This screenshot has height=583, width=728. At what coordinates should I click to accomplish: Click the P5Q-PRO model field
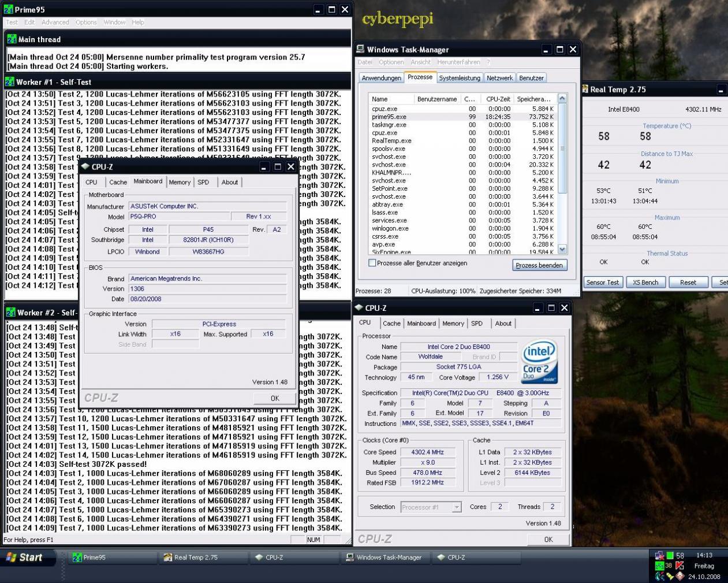click(x=178, y=217)
